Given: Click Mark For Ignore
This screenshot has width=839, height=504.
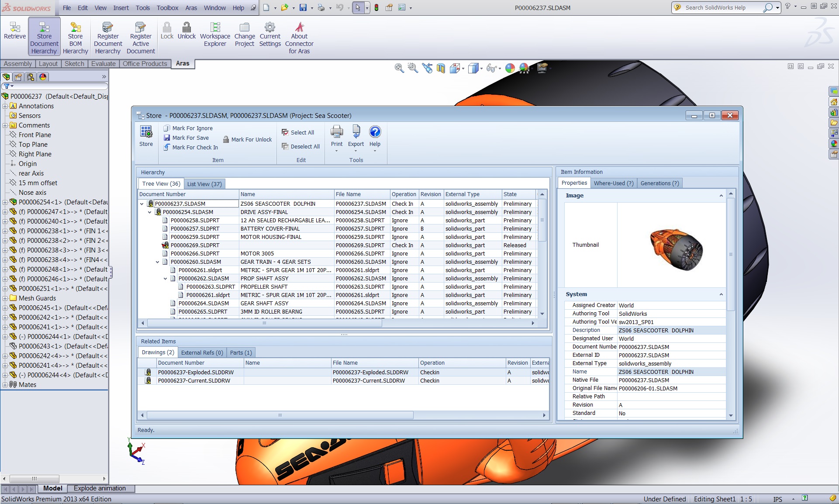Looking at the screenshot, I should coord(188,128).
